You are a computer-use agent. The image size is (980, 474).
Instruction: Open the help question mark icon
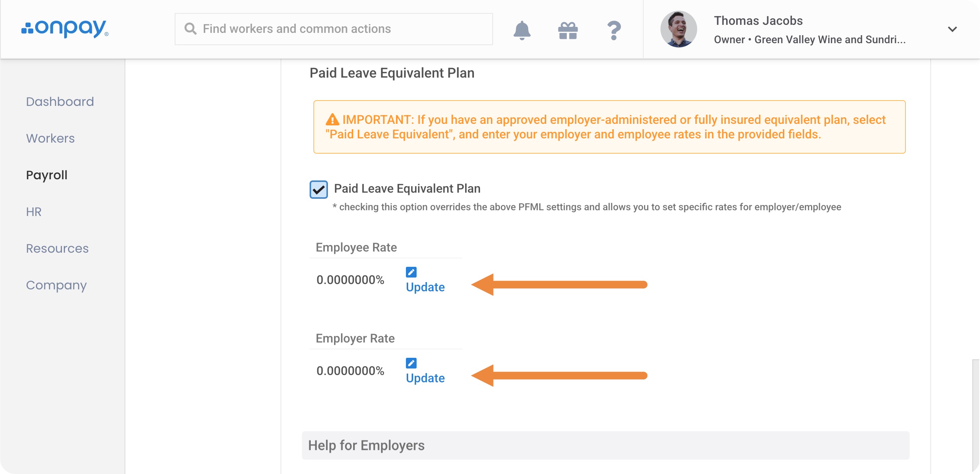click(x=614, y=30)
